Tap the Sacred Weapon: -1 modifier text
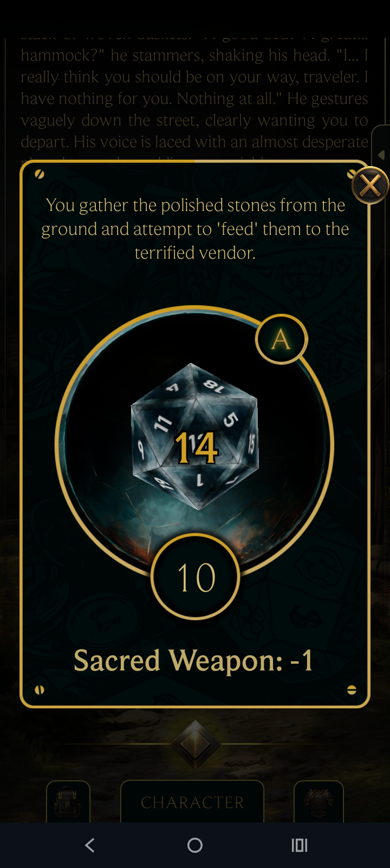 click(193, 660)
